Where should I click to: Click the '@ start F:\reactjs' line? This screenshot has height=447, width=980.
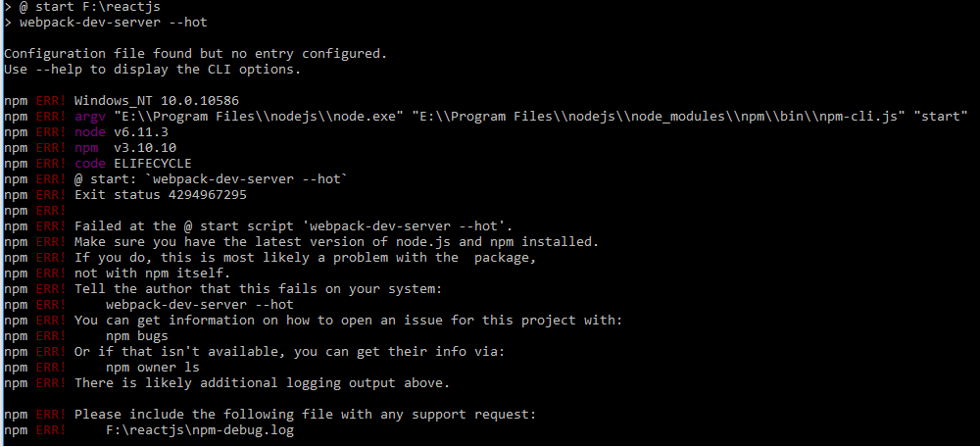(89, 7)
